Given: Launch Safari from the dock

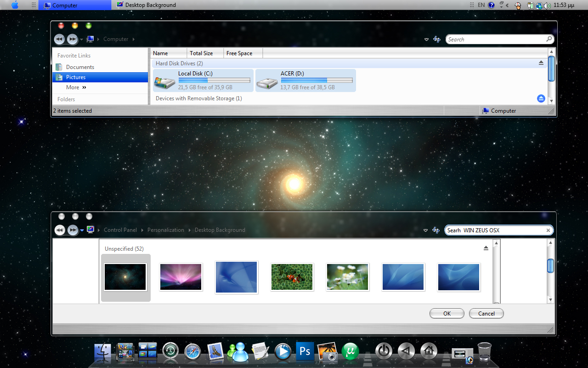Looking at the screenshot, I should tap(193, 351).
